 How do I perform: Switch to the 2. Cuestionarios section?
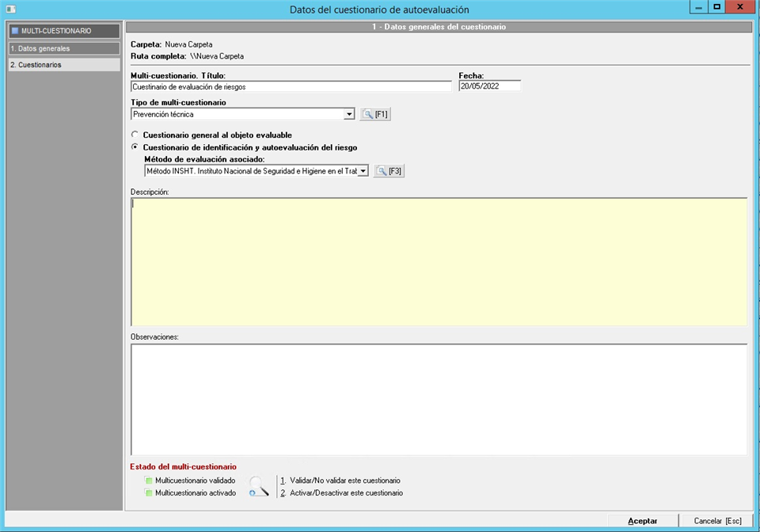[x=63, y=65]
